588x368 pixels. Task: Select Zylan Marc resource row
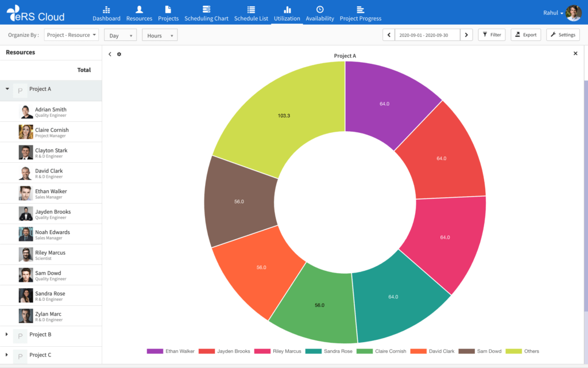[51, 316]
